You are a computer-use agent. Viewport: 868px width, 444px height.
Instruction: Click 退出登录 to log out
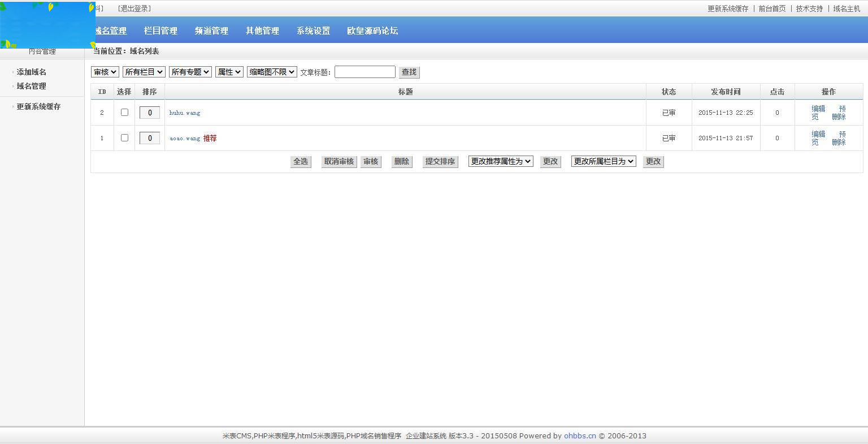(x=134, y=8)
